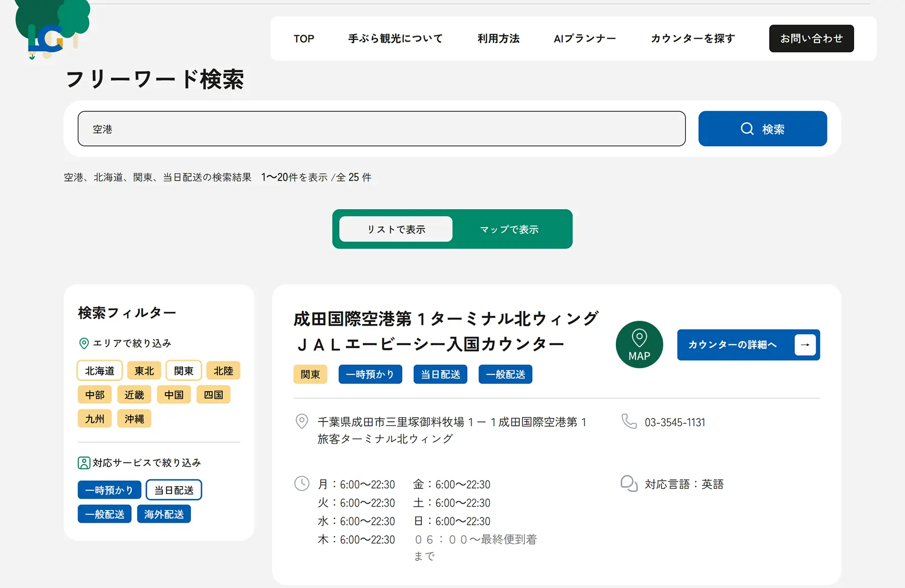The width and height of the screenshot is (905, 588).
Task: Click the arrow in カウンターの詳細へ button
Action: (x=805, y=345)
